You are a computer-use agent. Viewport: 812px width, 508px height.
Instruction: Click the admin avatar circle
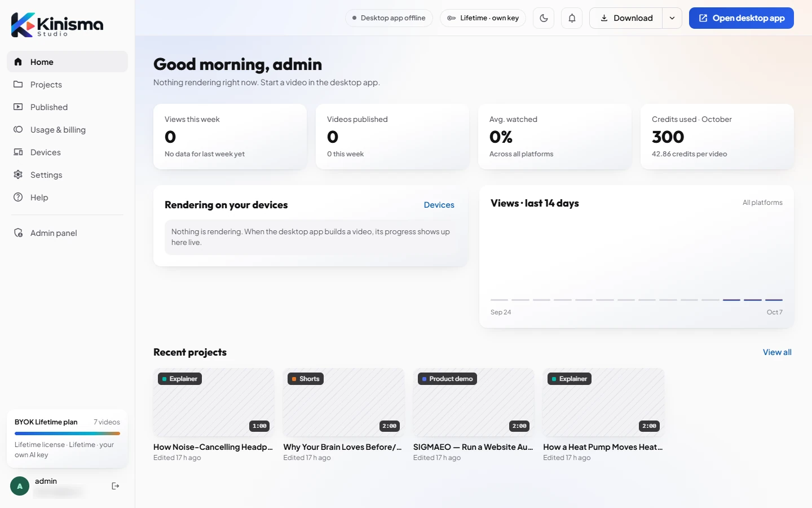(x=20, y=486)
